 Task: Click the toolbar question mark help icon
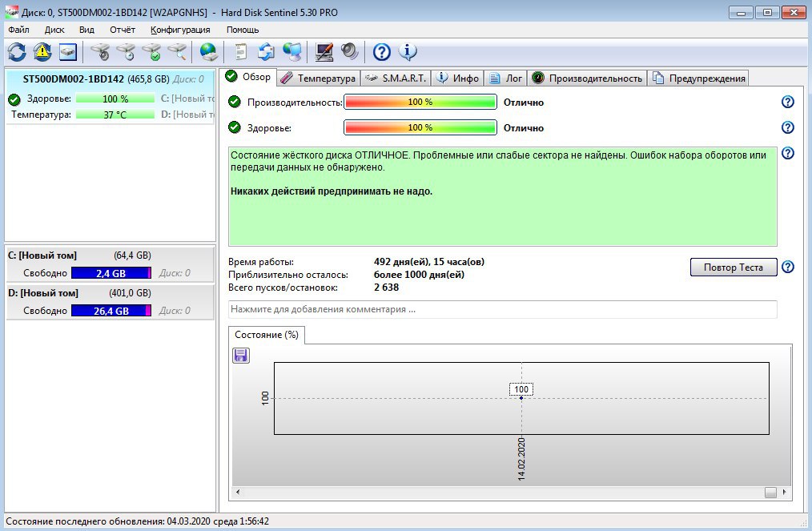[382, 52]
